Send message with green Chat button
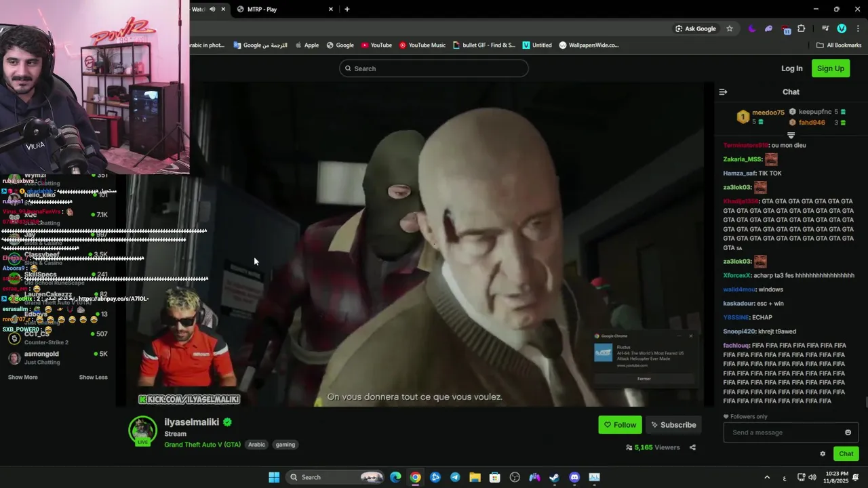 (846, 454)
